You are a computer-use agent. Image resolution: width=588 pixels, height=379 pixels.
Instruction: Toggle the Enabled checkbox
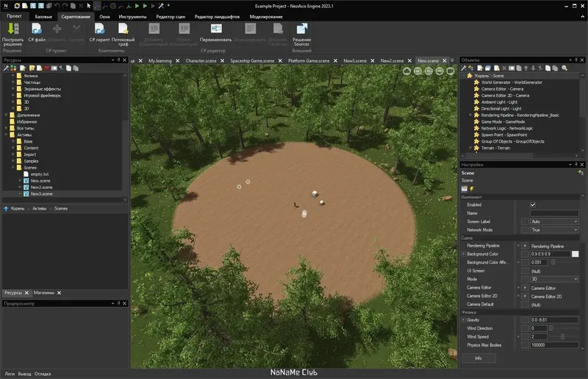pos(533,205)
